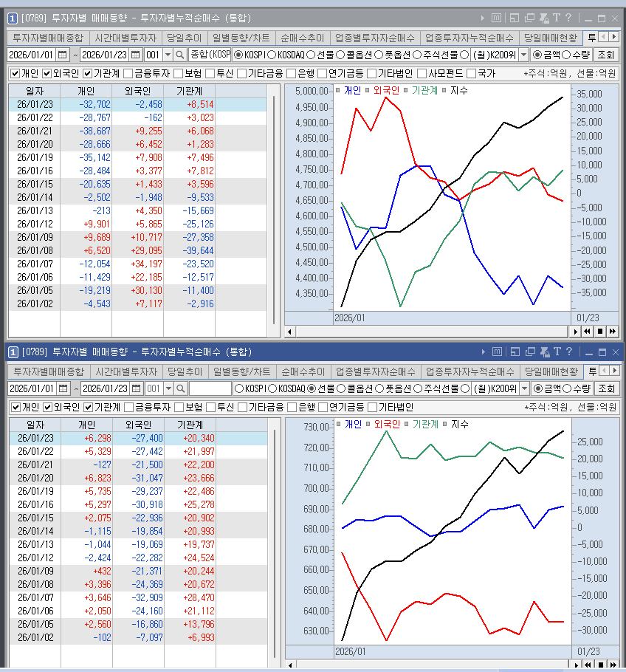Open 일별동향/차트 tab in bottom window
The width and height of the screenshot is (626, 672).
pyautogui.click(x=242, y=371)
